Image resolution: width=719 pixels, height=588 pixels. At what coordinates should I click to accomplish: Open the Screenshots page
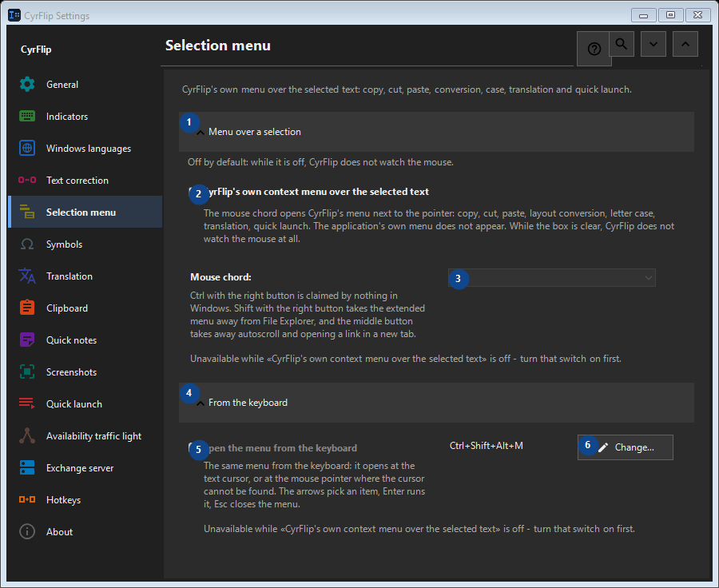(85, 372)
